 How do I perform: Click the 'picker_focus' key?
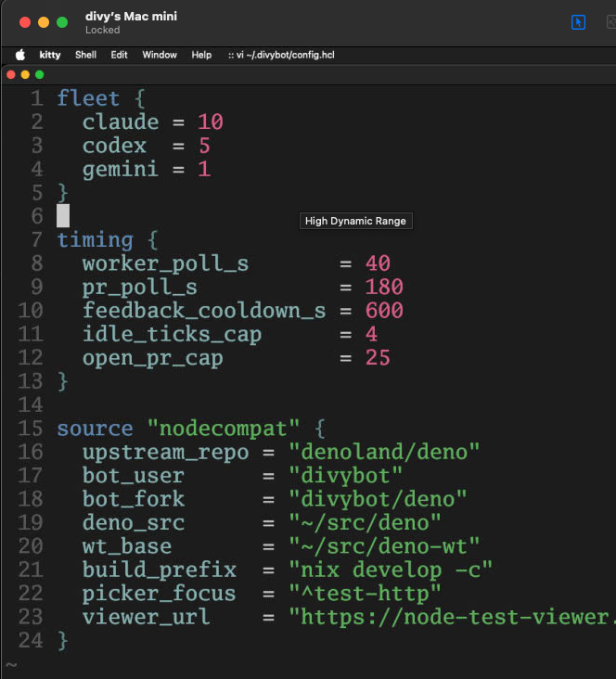coord(160,594)
